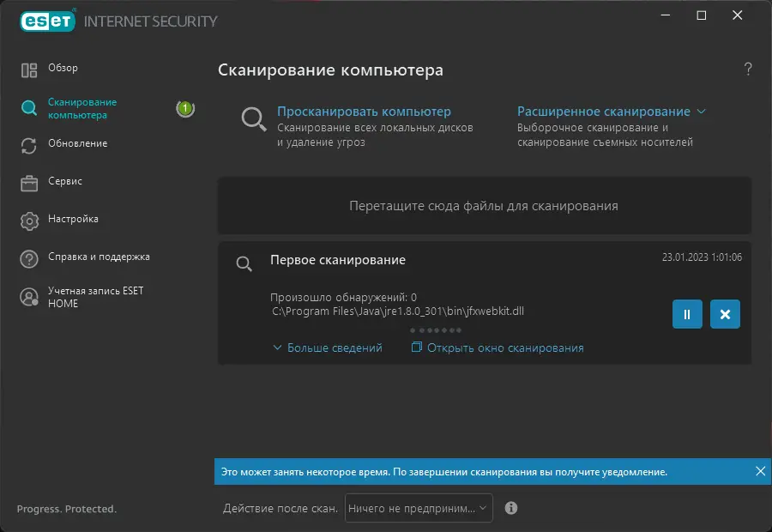Click the ESET HOME account icon
The width and height of the screenshot is (772, 532).
tap(29, 297)
